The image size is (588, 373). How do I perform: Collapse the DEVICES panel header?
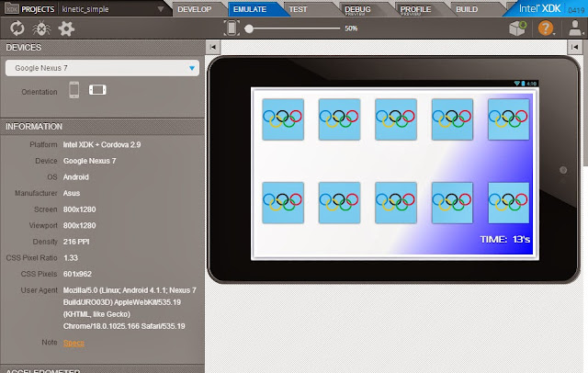[102, 48]
